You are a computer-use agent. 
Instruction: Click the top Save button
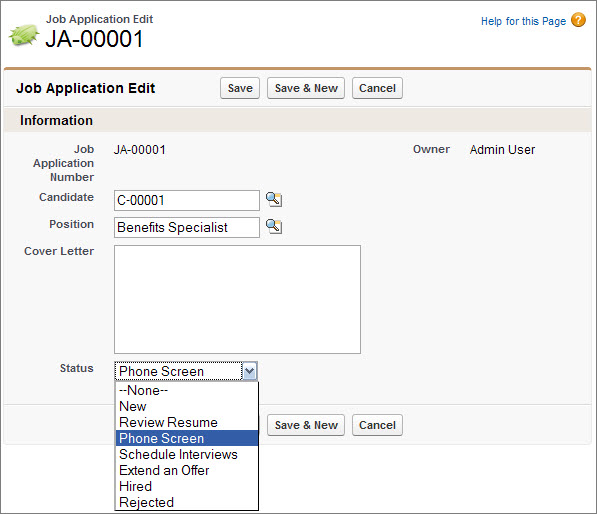240,88
